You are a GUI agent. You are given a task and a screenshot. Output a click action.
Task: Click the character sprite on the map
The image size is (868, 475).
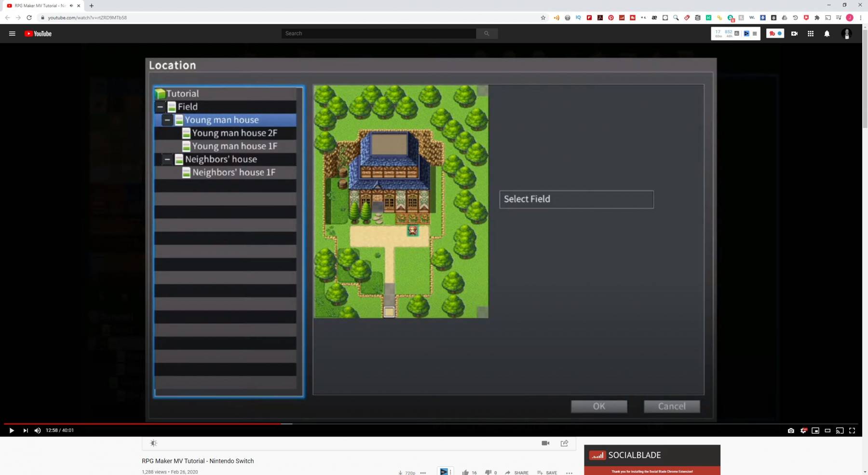click(412, 230)
